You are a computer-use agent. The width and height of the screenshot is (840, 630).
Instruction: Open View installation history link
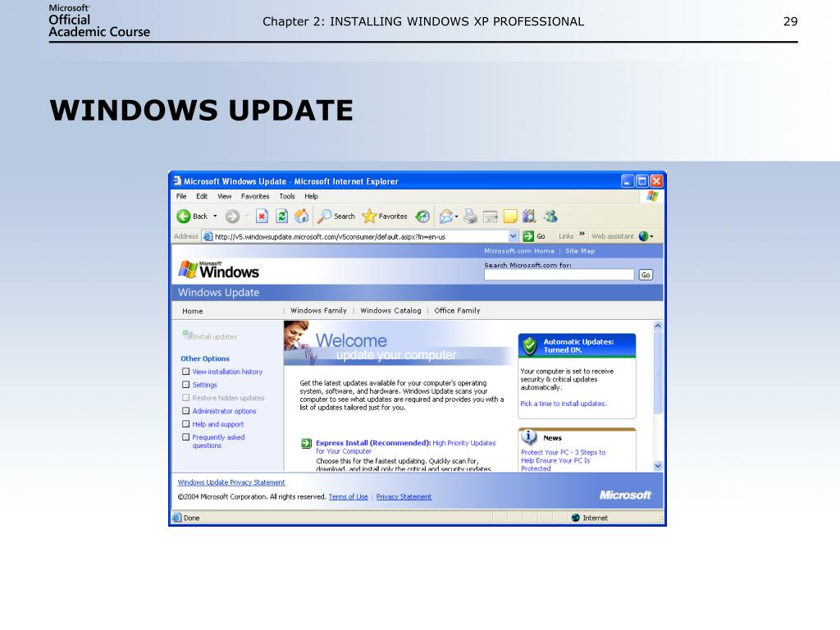(x=227, y=372)
